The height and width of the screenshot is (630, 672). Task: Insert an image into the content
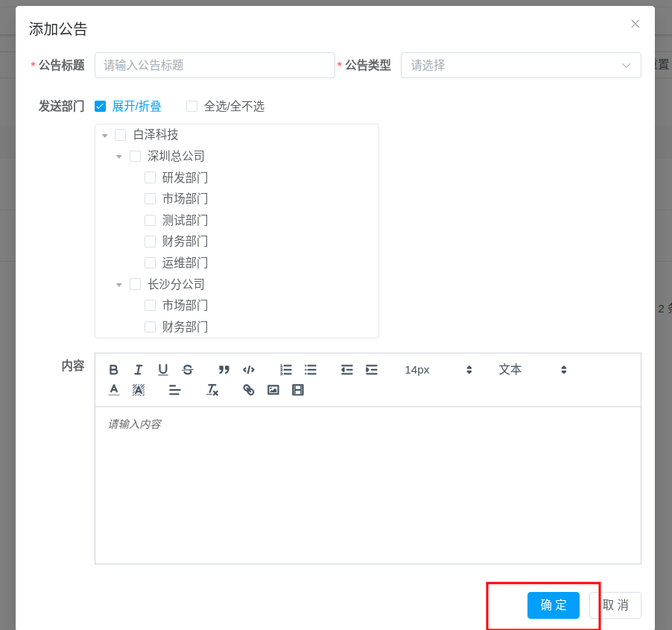pyautogui.click(x=273, y=389)
